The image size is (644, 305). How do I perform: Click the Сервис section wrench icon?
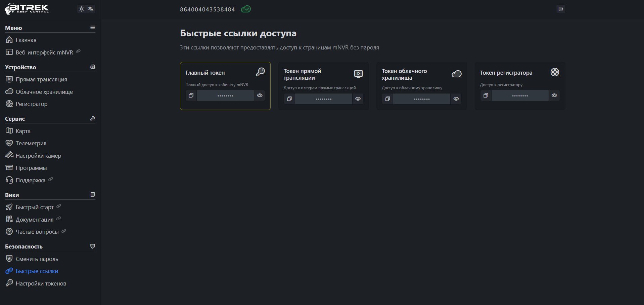(x=93, y=118)
